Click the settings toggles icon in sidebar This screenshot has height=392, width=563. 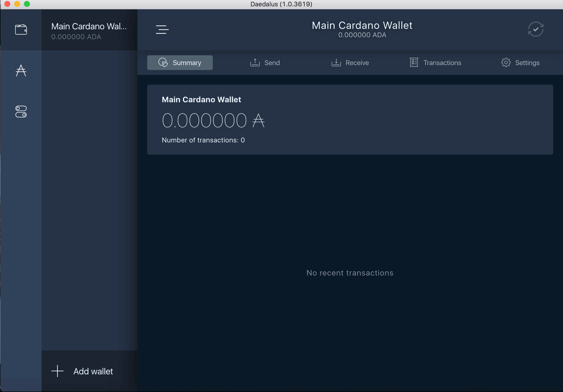[x=21, y=112]
